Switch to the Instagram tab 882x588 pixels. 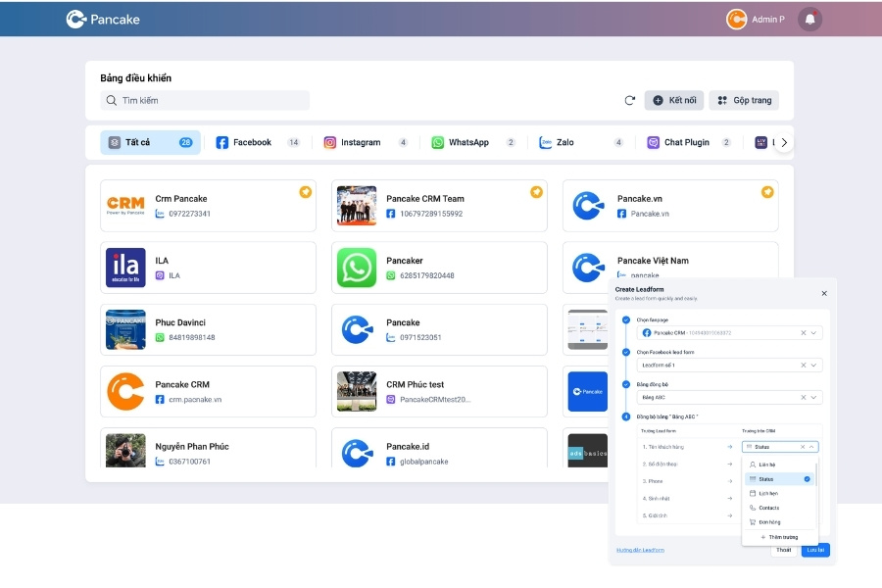[x=366, y=142]
